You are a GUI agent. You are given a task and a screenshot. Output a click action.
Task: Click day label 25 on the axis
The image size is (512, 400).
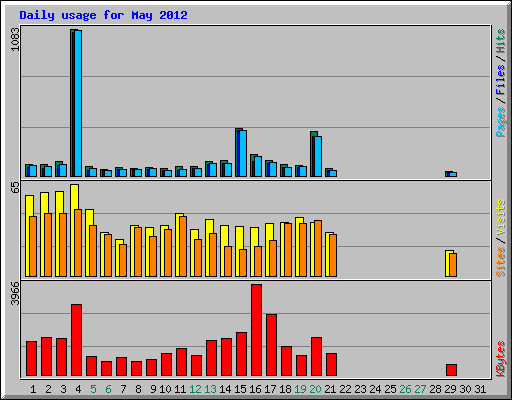coord(390,389)
